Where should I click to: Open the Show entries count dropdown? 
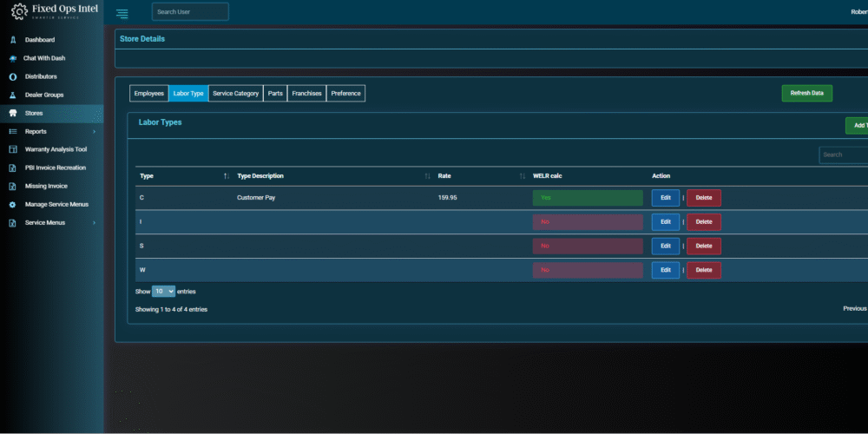coord(164,292)
